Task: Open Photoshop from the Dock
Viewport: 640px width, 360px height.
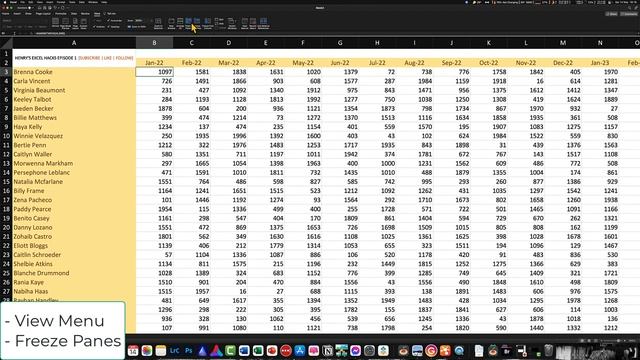Action: pos(189,351)
